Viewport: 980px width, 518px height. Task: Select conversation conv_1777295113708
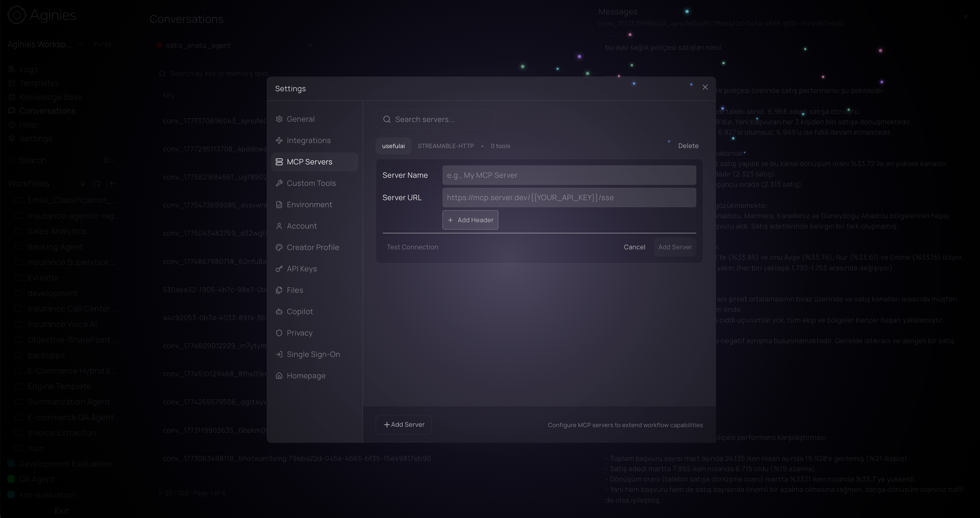coord(215,149)
